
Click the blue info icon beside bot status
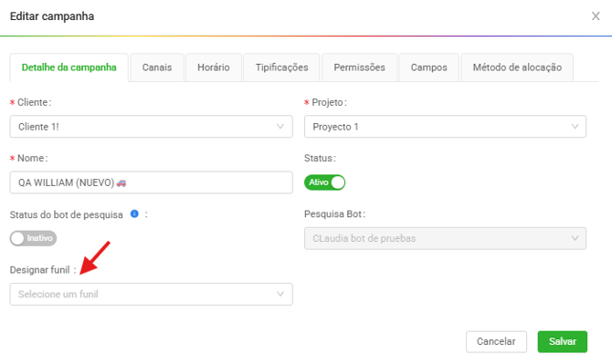(x=134, y=213)
